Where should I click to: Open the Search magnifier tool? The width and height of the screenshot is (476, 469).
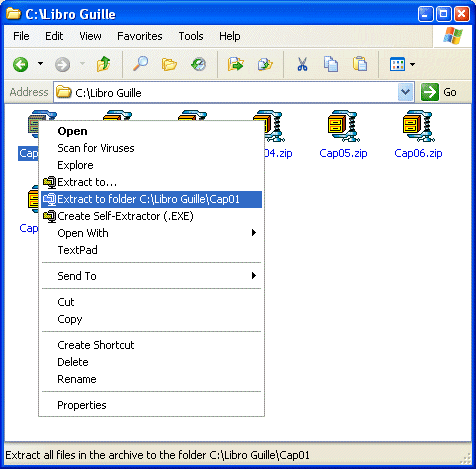[x=140, y=64]
